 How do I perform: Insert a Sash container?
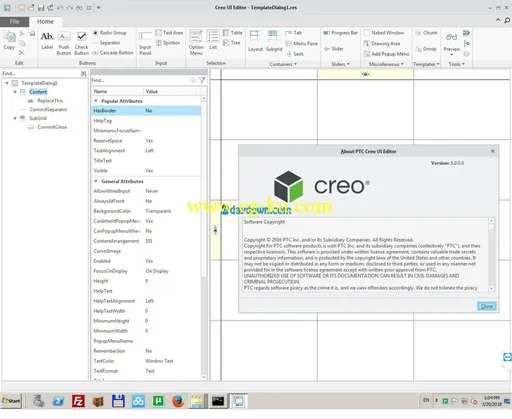[x=295, y=54]
